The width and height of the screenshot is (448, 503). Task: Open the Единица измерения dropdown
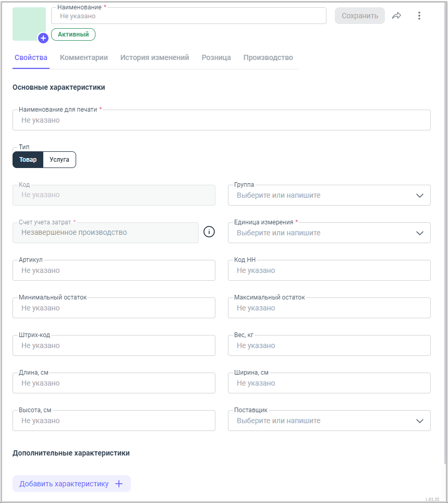pyautogui.click(x=329, y=233)
